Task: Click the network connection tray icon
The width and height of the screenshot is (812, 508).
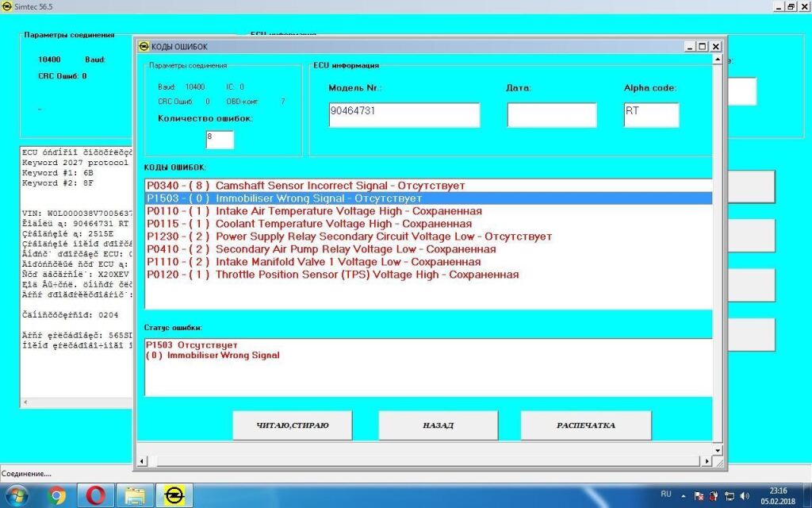Action: pos(728,495)
